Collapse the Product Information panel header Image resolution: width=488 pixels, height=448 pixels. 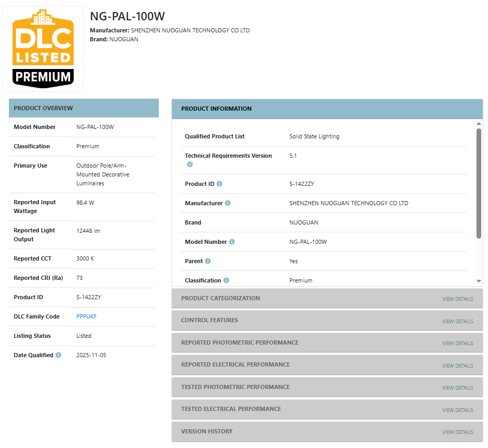[x=327, y=109]
